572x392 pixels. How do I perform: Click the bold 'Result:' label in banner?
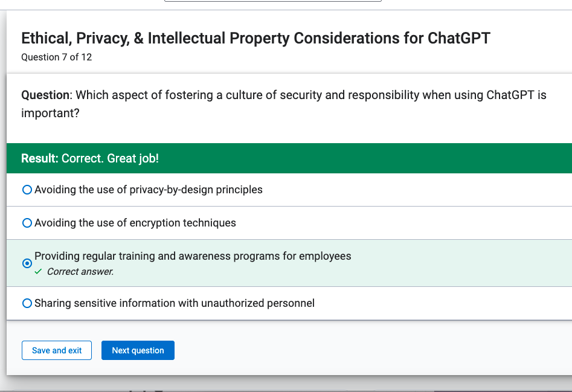pyautogui.click(x=40, y=158)
